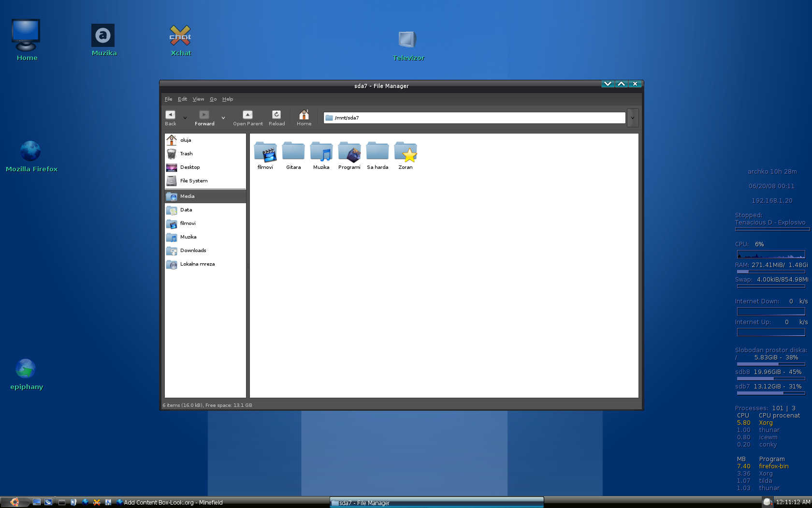Click the volume knob tray icon
The width and height of the screenshot is (812, 508).
point(767,503)
